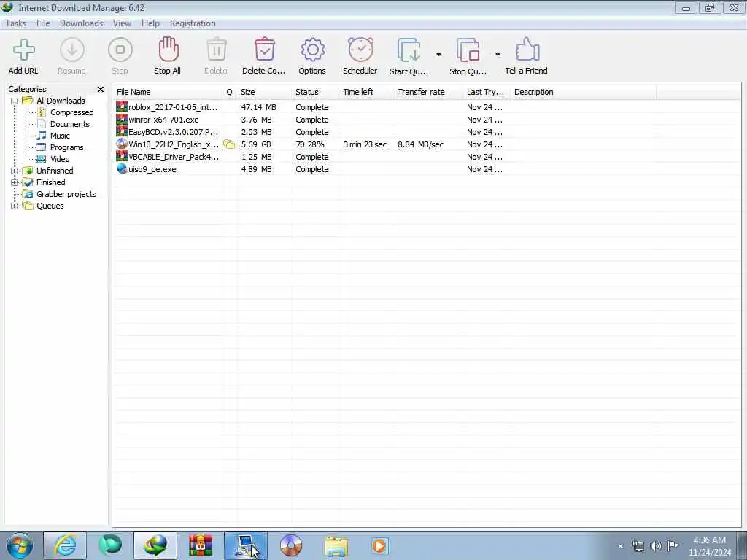Click the Q column header
This screenshot has height=560, width=747.
[230, 92]
